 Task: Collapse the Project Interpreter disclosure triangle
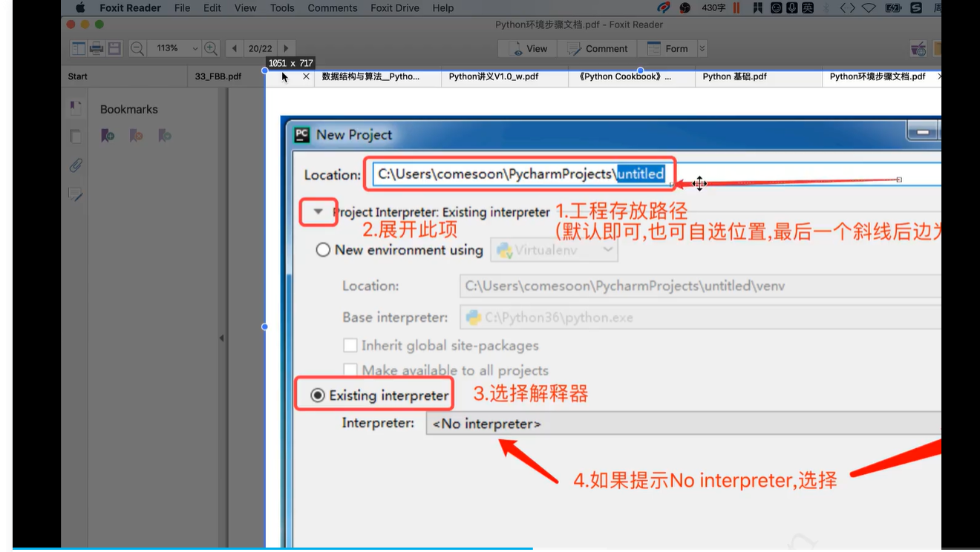(x=318, y=211)
